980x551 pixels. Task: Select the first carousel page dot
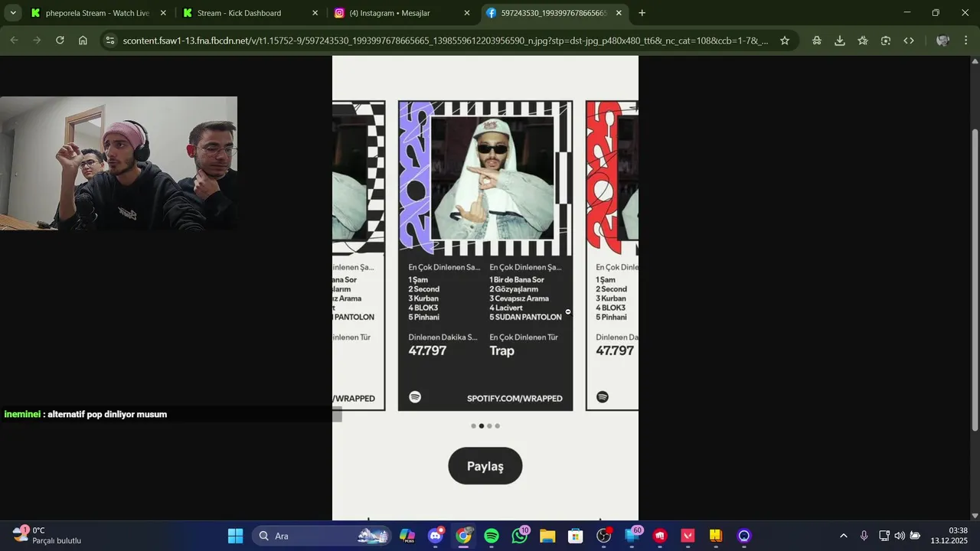473,426
